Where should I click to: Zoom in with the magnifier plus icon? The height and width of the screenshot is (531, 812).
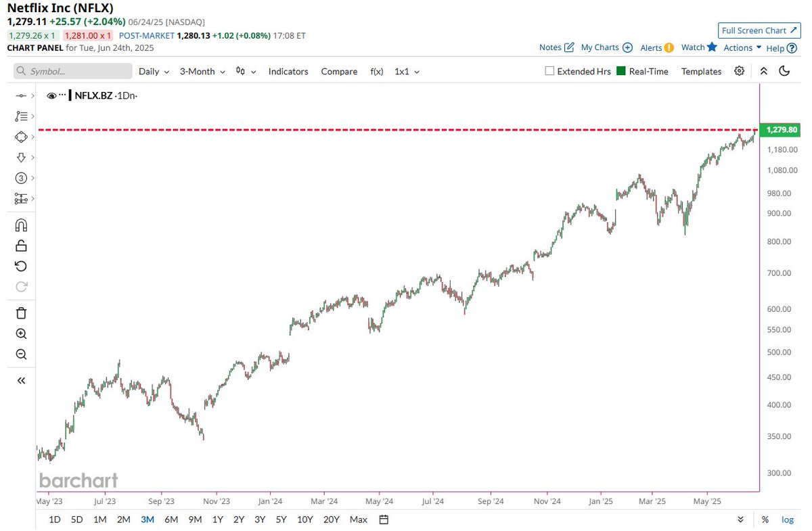(x=21, y=333)
